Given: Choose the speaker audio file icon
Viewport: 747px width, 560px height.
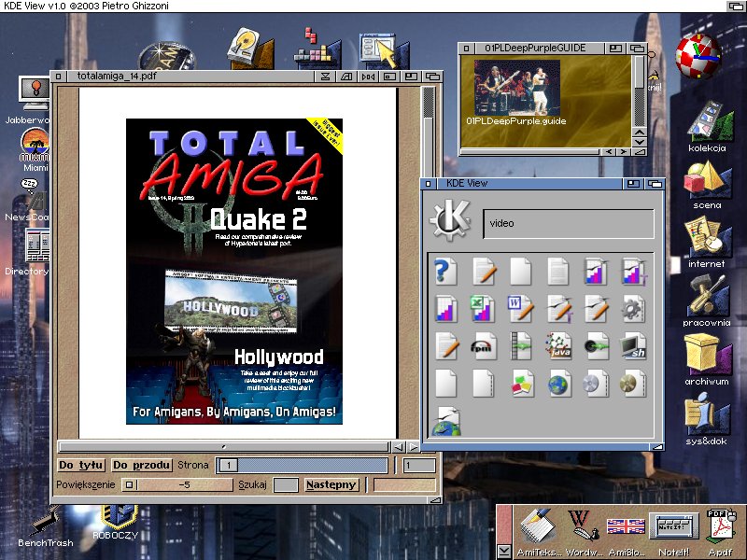Looking at the screenshot, I should (x=596, y=346).
